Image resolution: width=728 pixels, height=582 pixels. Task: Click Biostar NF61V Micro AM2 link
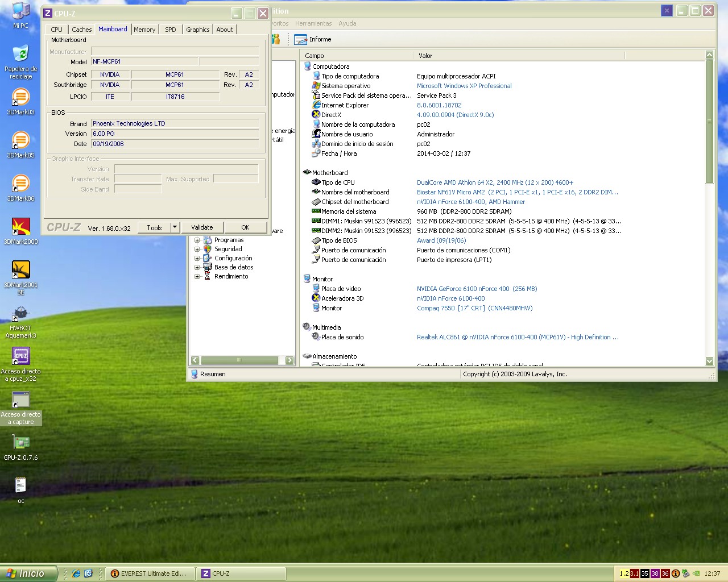coord(517,192)
